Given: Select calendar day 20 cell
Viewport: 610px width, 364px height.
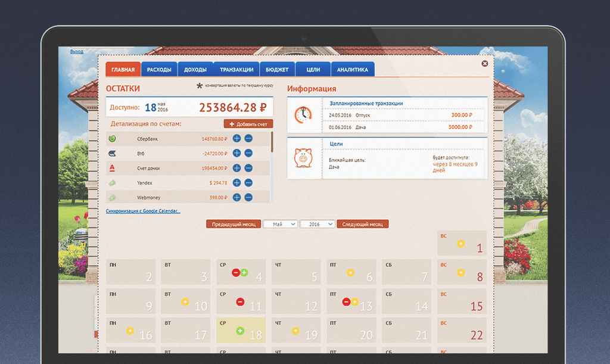Looking at the screenshot, I should coord(351,330).
